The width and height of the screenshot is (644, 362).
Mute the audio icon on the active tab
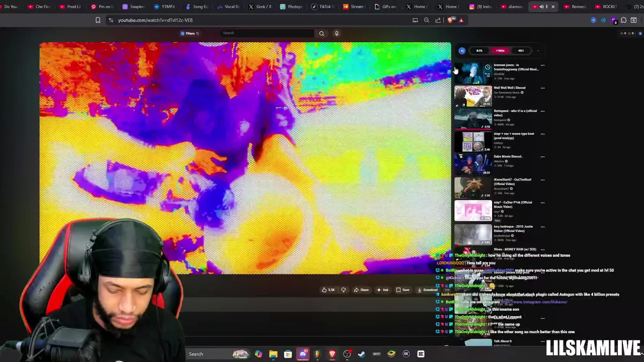(541, 7)
